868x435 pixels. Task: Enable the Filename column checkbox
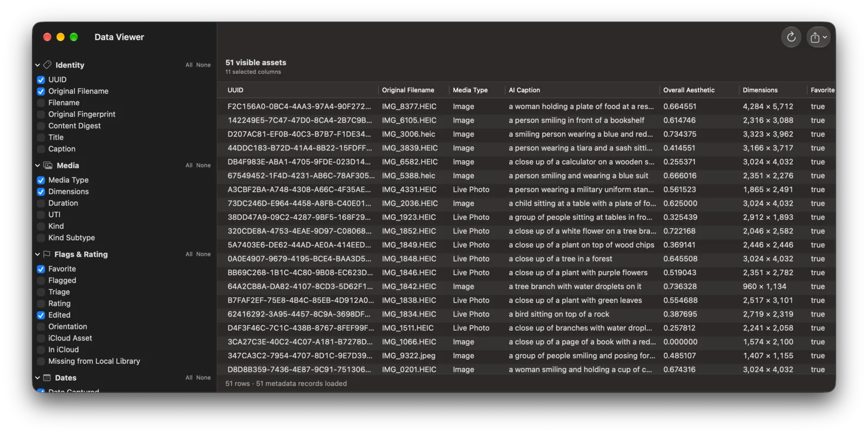[41, 103]
